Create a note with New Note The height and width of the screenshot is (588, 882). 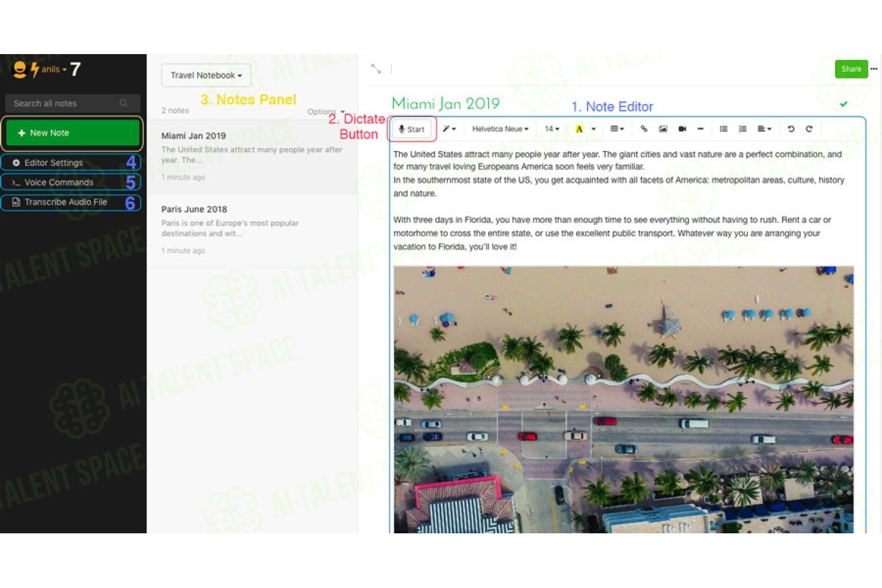73,133
